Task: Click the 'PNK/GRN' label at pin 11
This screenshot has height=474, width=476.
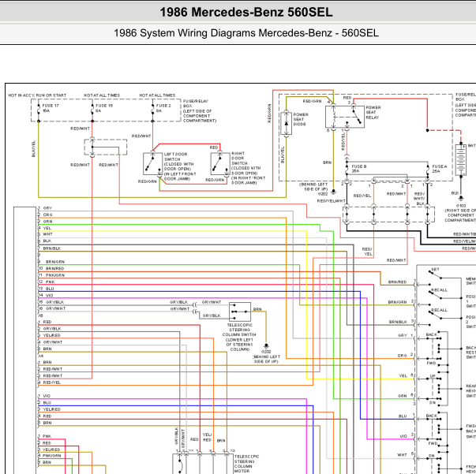Action: pos(55,275)
